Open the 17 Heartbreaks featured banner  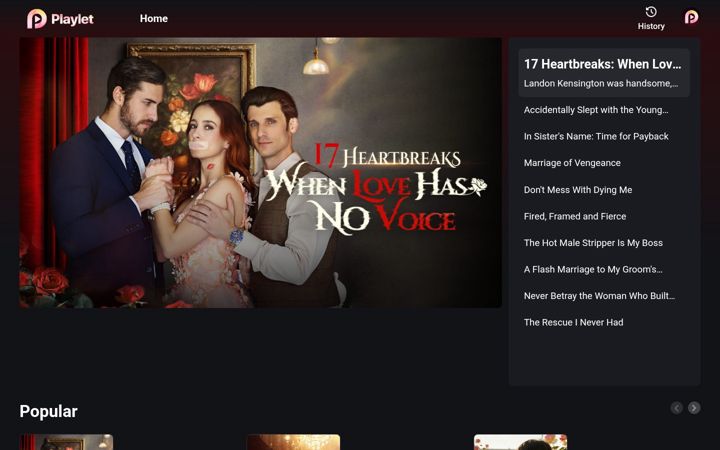coord(260,173)
